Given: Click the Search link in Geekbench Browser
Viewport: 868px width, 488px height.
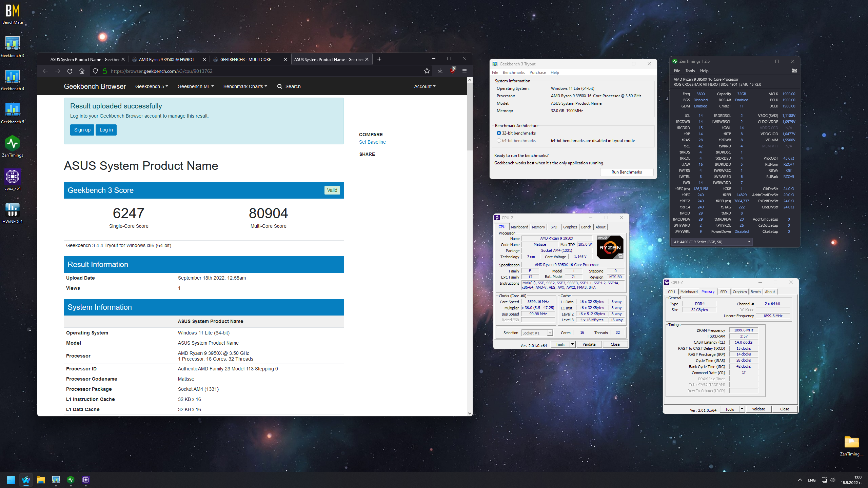Looking at the screenshot, I should [x=289, y=86].
